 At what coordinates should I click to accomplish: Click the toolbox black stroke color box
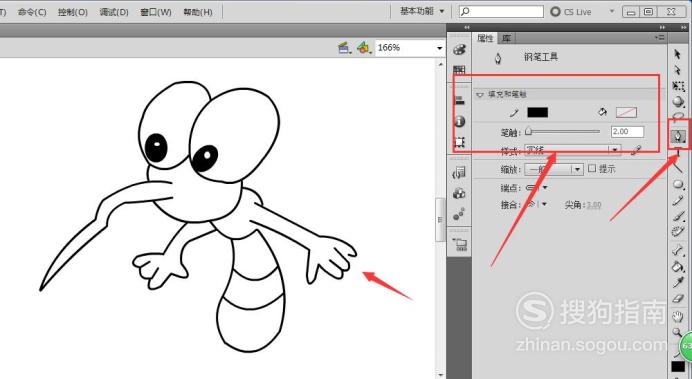(677, 367)
